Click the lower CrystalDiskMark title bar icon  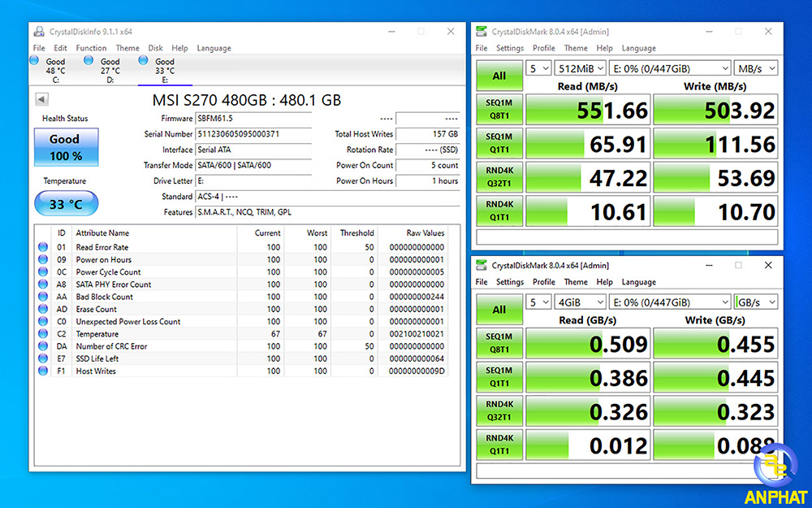pos(482,266)
